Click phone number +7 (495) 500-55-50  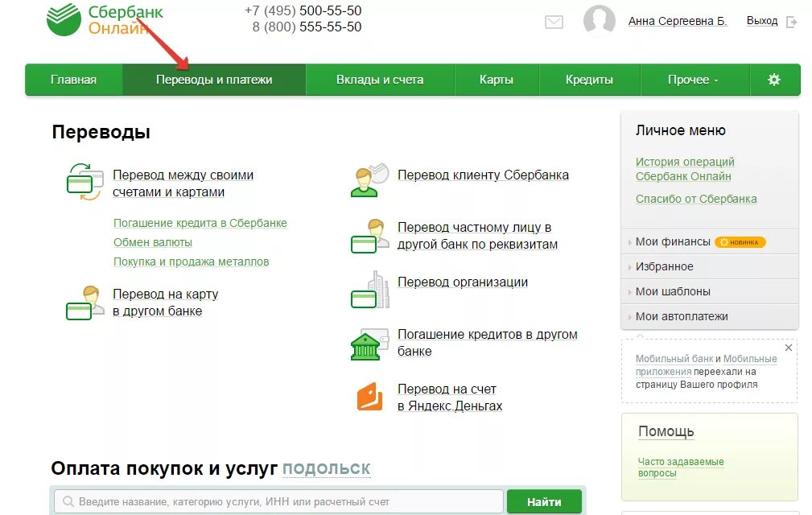(x=303, y=11)
